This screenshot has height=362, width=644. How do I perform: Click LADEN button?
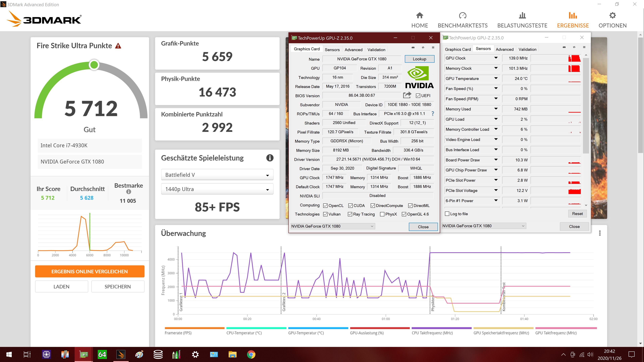62,287
